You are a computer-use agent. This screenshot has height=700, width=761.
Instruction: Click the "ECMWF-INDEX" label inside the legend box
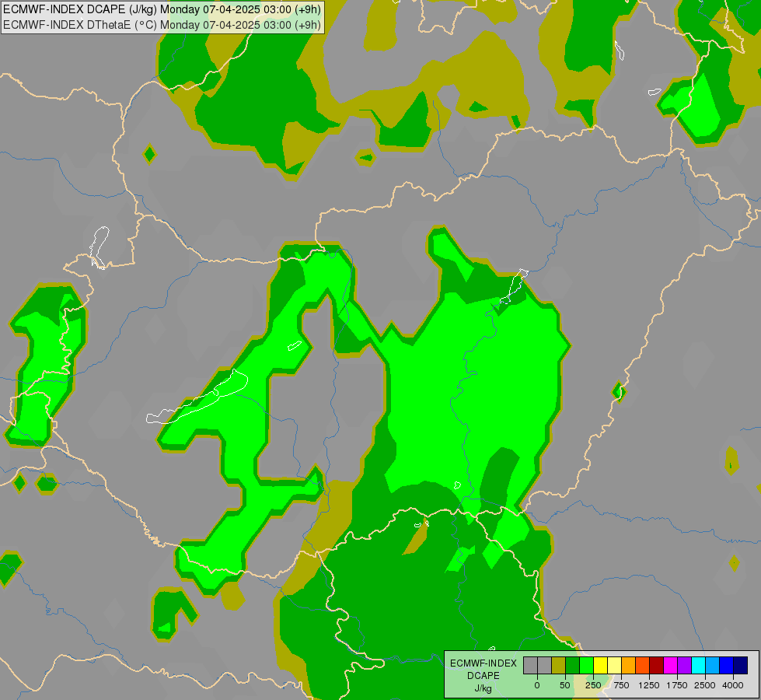(x=483, y=663)
